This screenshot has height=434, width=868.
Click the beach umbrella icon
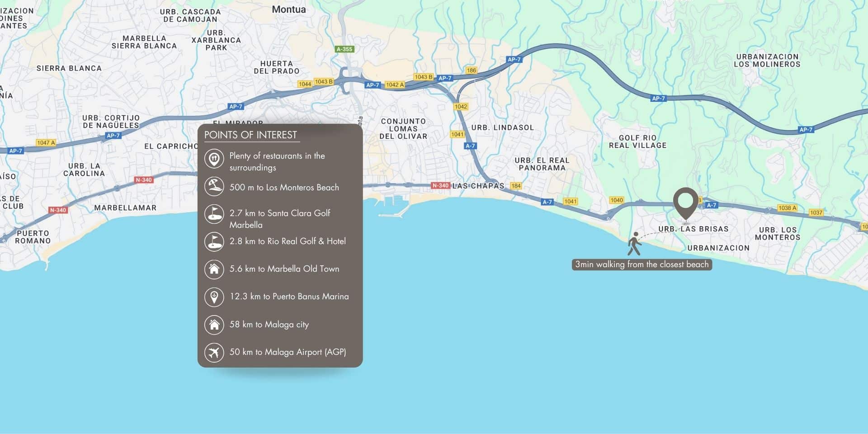[x=214, y=187]
